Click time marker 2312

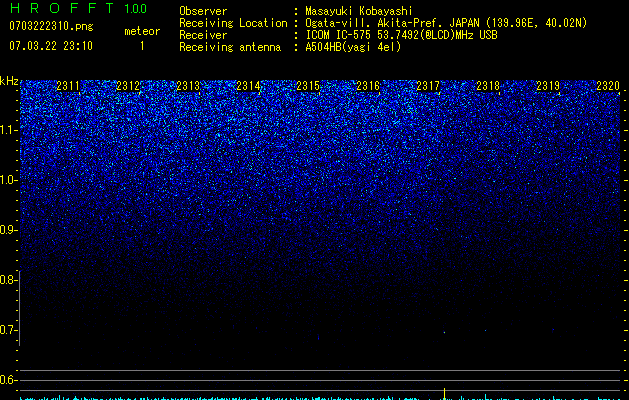tap(128, 86)
